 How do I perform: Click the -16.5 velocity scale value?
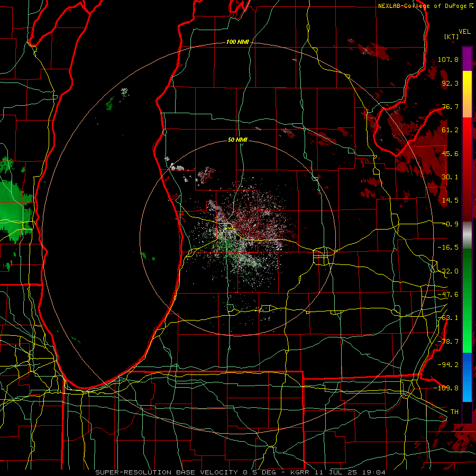coord(448,248)
